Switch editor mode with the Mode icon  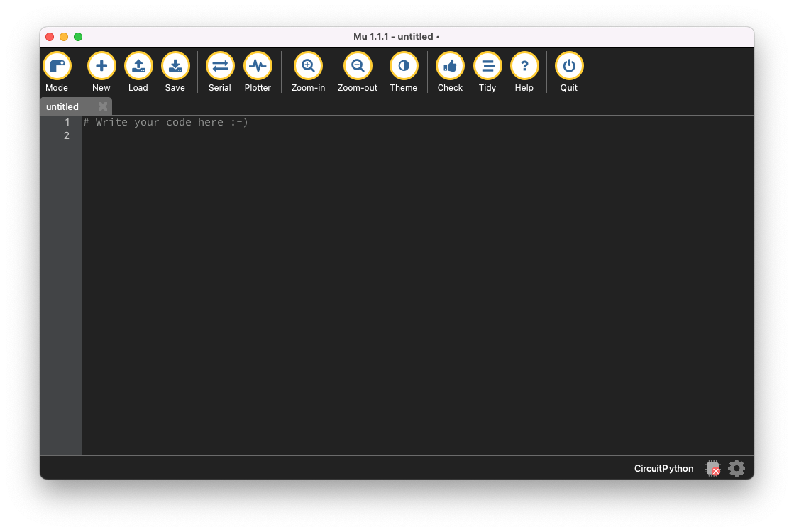pyautogui.click(x=57, y=65)
